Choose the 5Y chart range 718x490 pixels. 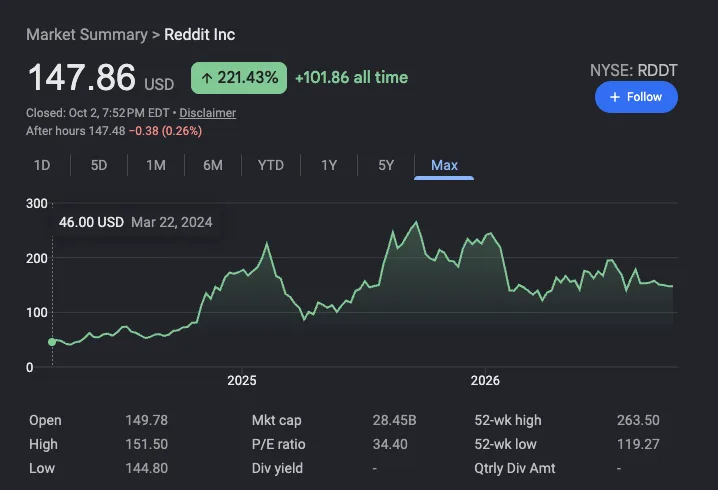[x=386, y=165]
